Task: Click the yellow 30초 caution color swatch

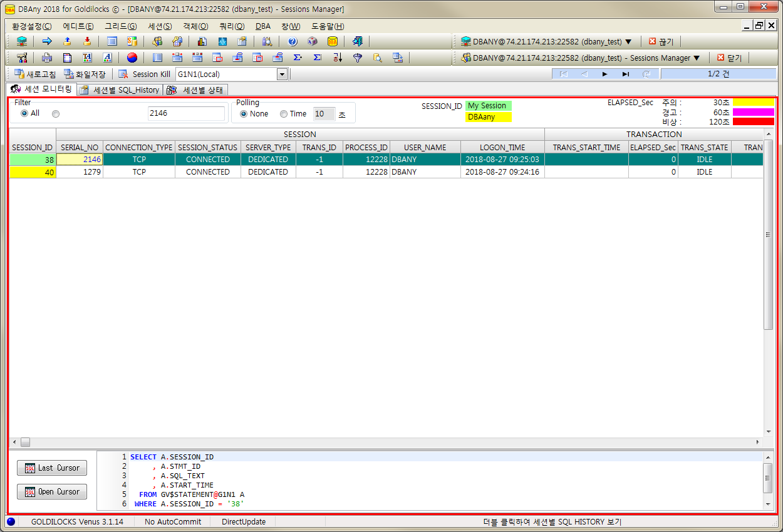Action: (x=753, y=103)
